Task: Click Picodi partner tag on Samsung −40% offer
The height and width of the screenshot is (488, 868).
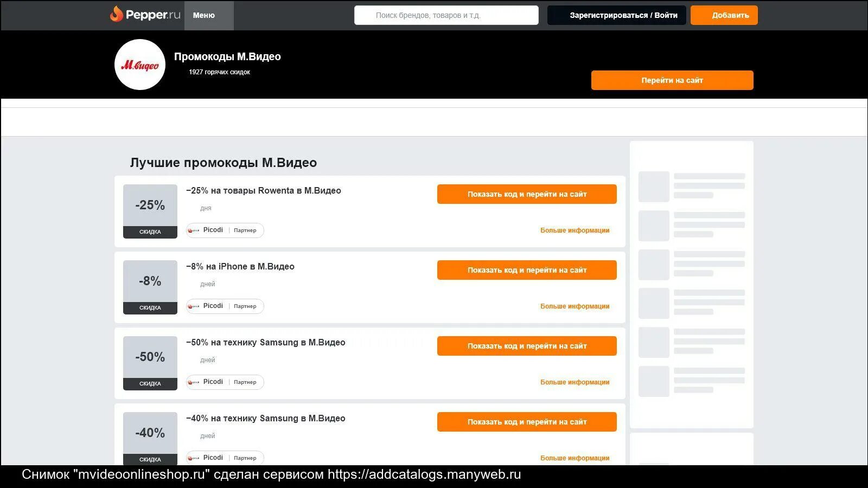Action: point(225,458)
